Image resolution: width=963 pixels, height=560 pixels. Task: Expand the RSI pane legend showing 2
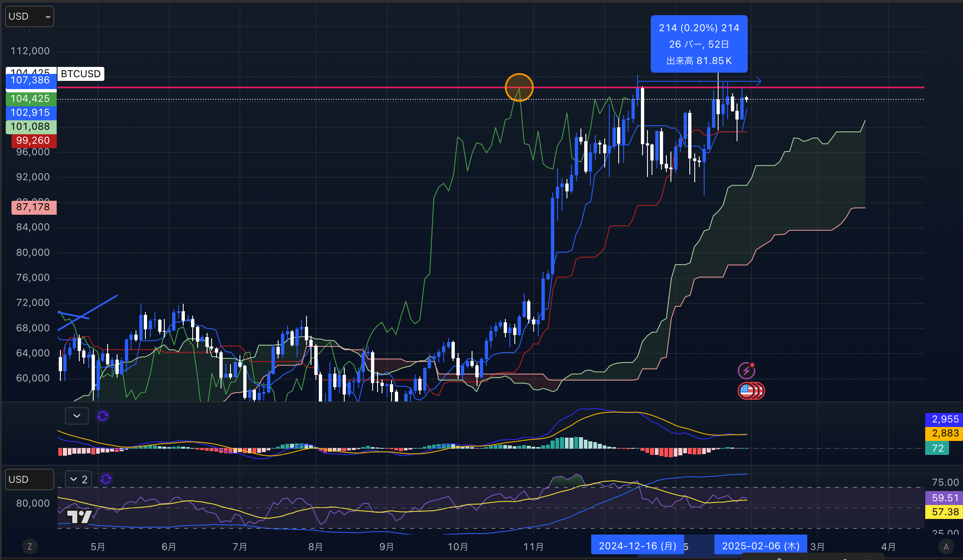(78, 479)
